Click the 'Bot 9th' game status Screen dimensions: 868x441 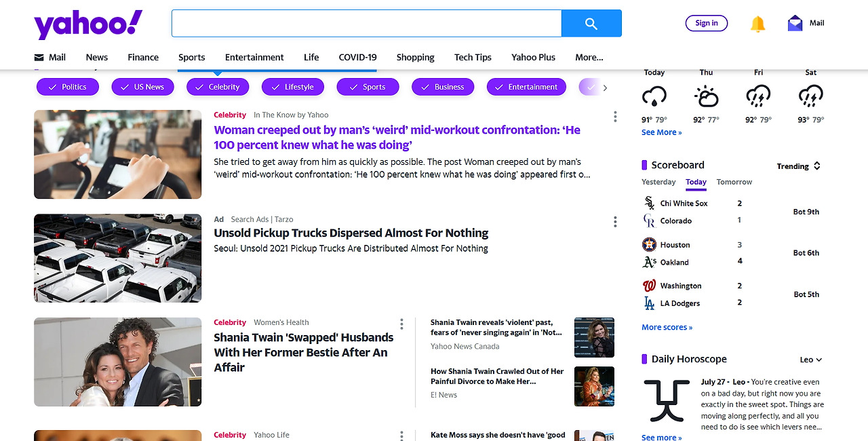pyautogui.click(x=806, y=212)
